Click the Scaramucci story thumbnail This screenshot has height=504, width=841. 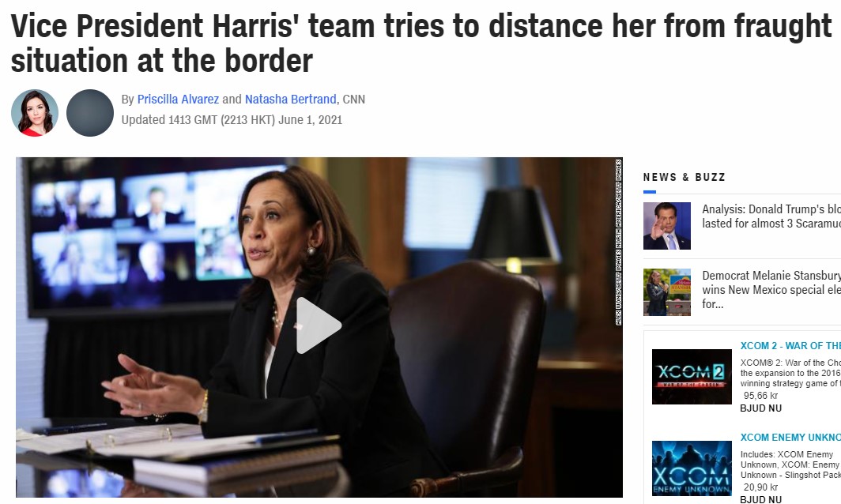click(666, 226)
